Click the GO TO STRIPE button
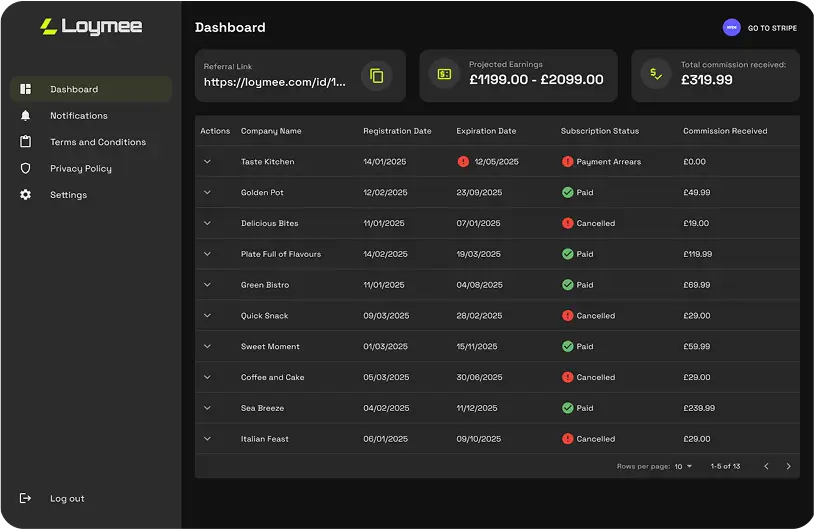Image resolution: width=816 pixels, height=529 pixels. click(772, 28)
